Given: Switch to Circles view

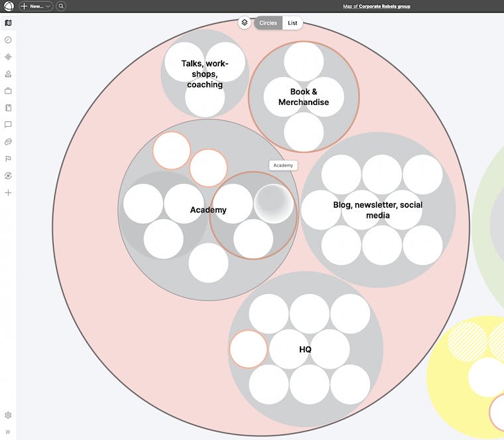Looking at the screenshot, I should coord(268,23).
